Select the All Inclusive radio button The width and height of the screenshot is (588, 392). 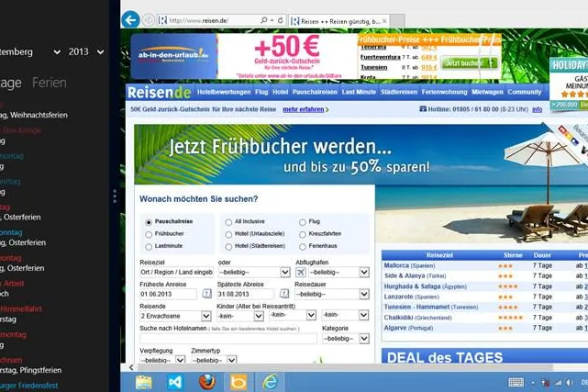[228, 222]
